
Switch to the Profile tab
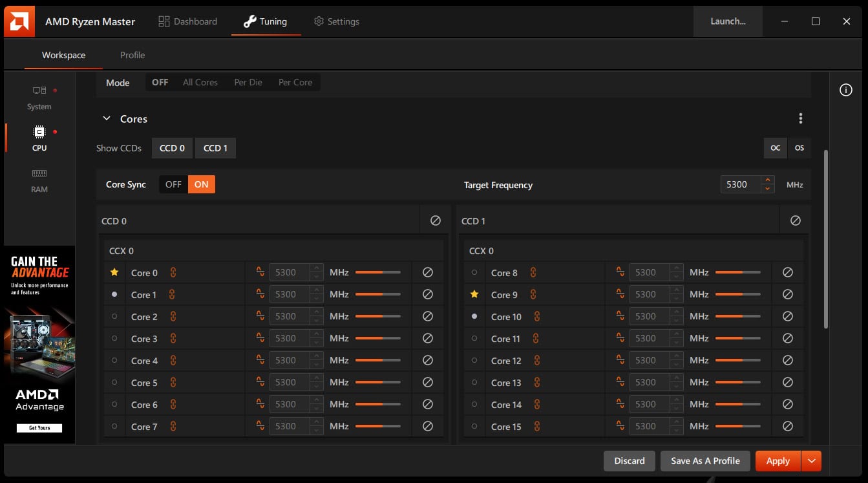(132, 55)
